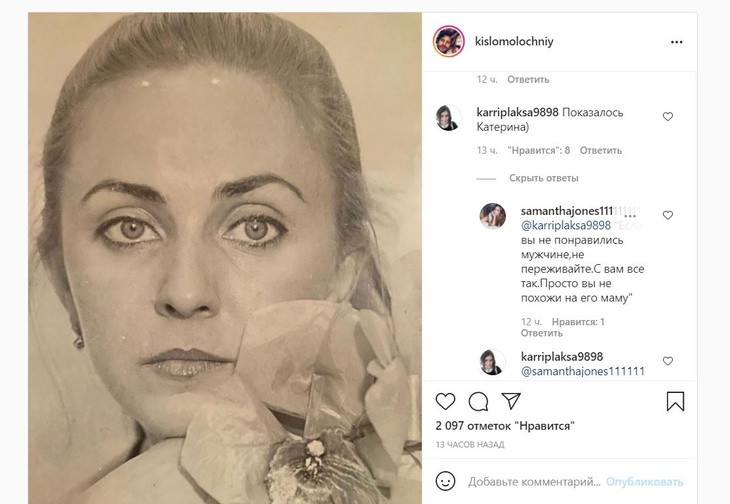
Task: Click the 'Опубликовать' publish button
Action: pos(644,481)
